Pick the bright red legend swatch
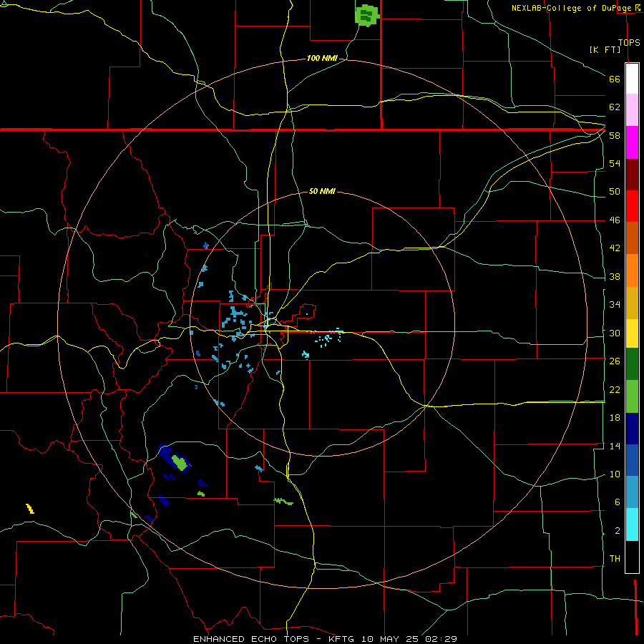The width and height of the screenshot is (644, 644). [632, 206]
